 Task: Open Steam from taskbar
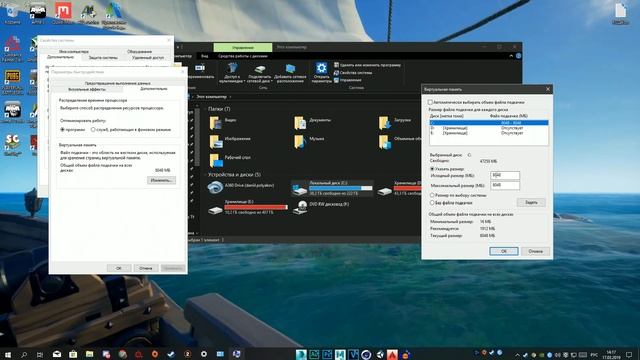171,354
